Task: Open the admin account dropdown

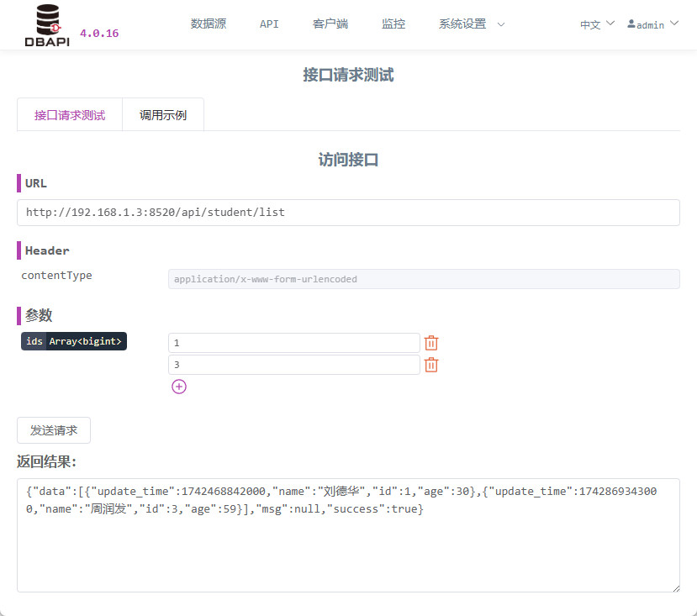Action: (x=652, y=24)
